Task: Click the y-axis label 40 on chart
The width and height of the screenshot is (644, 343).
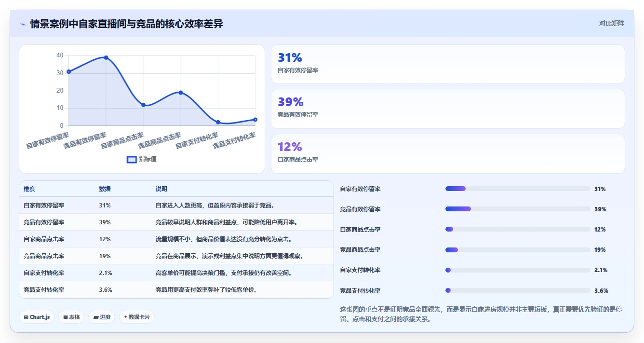Action: tap(60, 55)
